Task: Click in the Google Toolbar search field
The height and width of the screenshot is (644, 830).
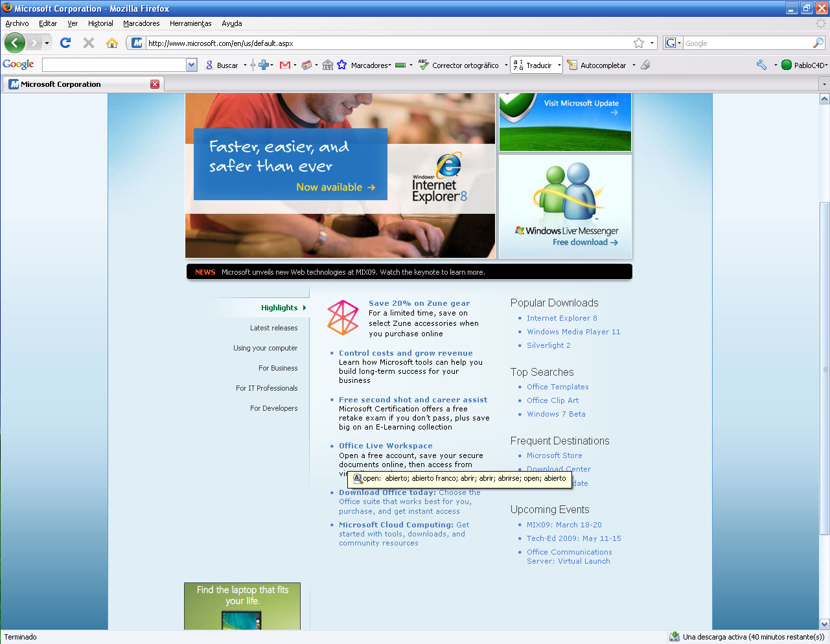Action: (114, 65)
